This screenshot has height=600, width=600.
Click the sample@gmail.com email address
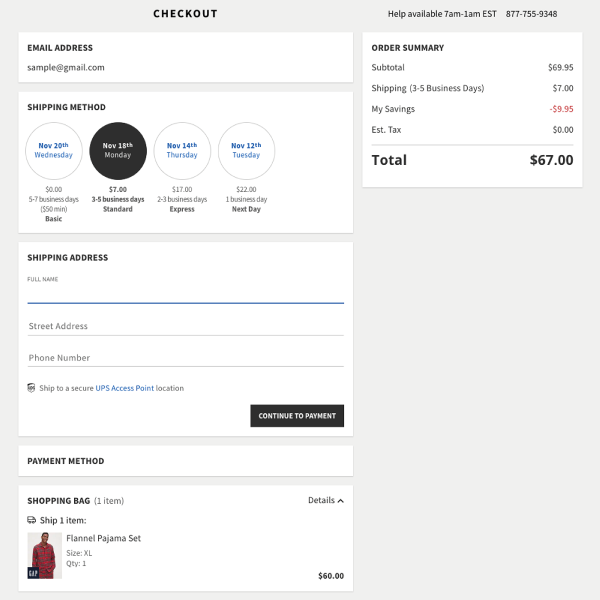coord(66,68)
